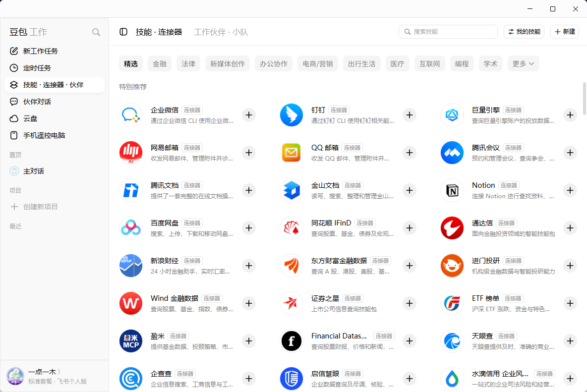The image size is (587, 392).
Task: Add the 企业微信 connector with plus
Action: pyautogui.click(x=249, y=115)
